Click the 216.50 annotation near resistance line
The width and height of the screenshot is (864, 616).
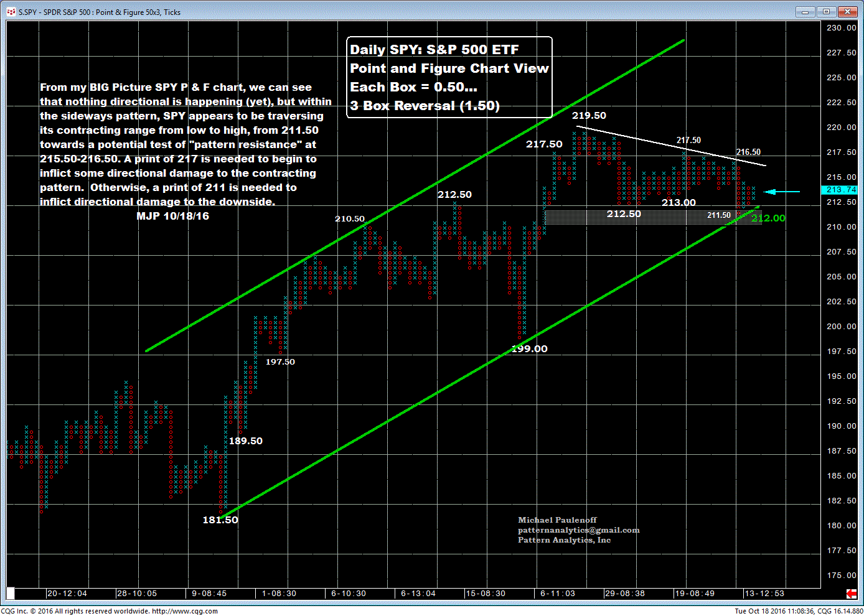click(x=748, y=152)
